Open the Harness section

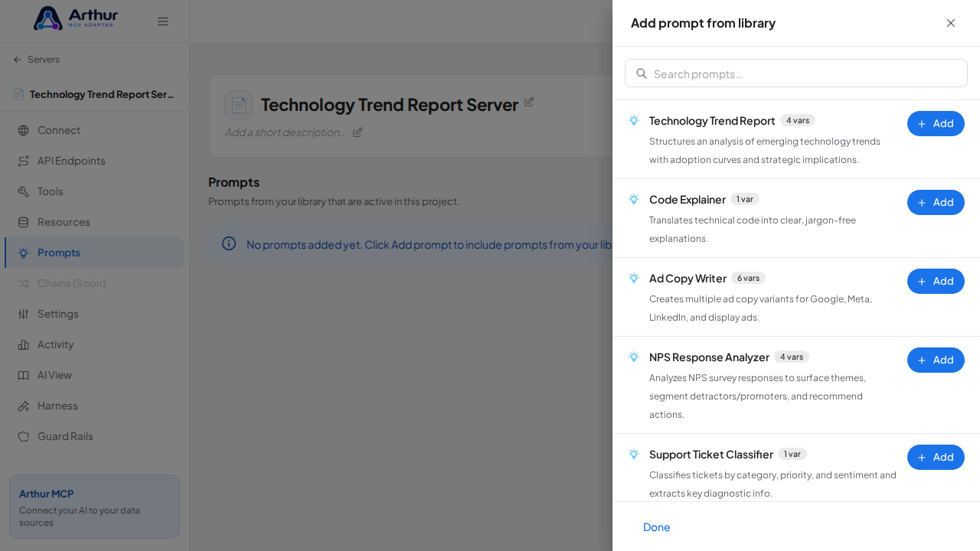tap(95, 406)
